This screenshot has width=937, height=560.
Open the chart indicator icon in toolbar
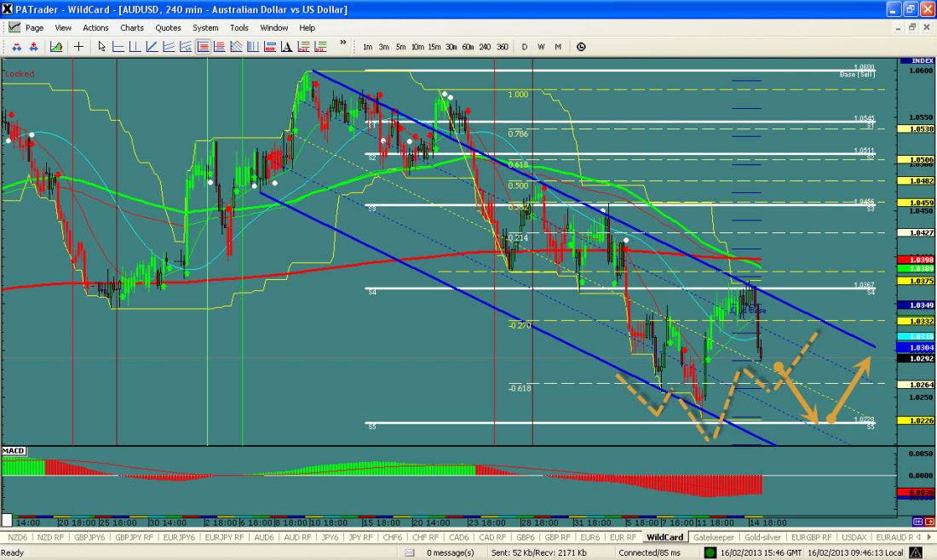click(55, 47)
